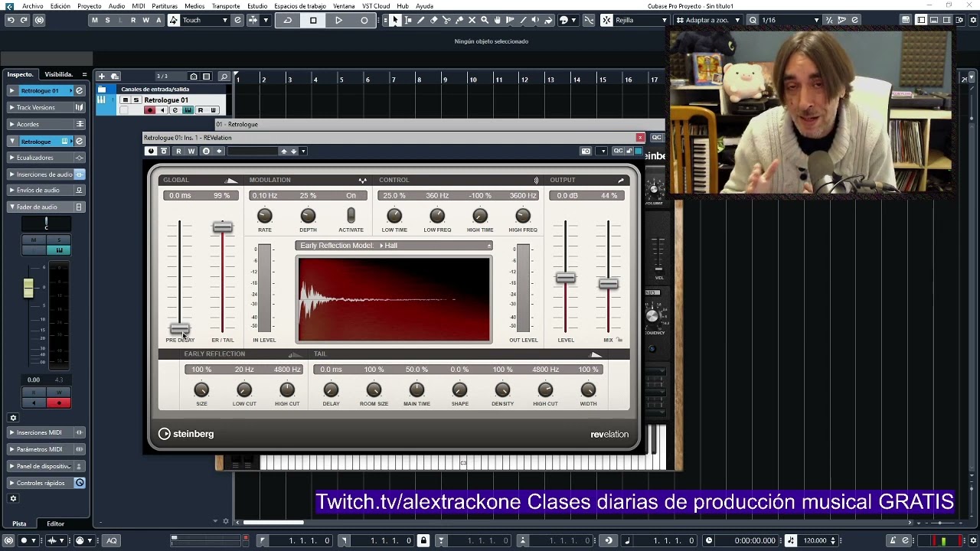Click the High Cut 4800 Hz tail knob
Image resolution: width=980 pixels, height=551 pixels.
coord(545,390)
